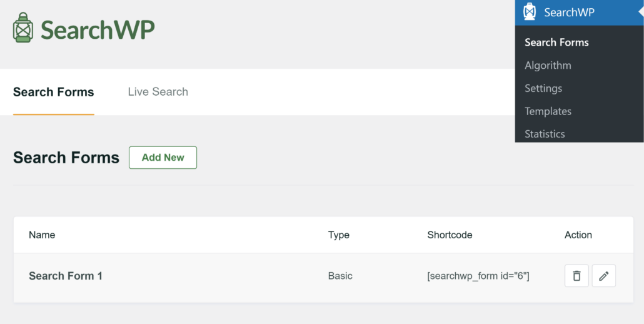Click the Search Forms page heading
The height and width of the screenshot is (324, 644).
(66, 158)
